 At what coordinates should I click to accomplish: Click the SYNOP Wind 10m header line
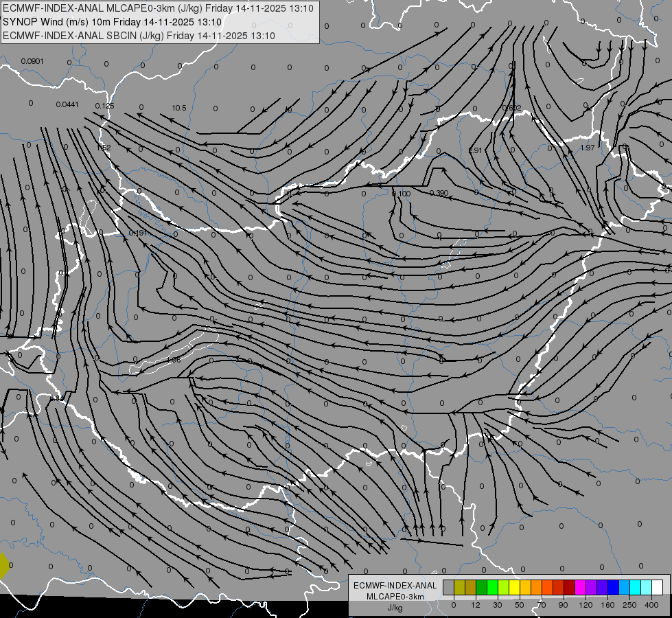tap(113, 22)
